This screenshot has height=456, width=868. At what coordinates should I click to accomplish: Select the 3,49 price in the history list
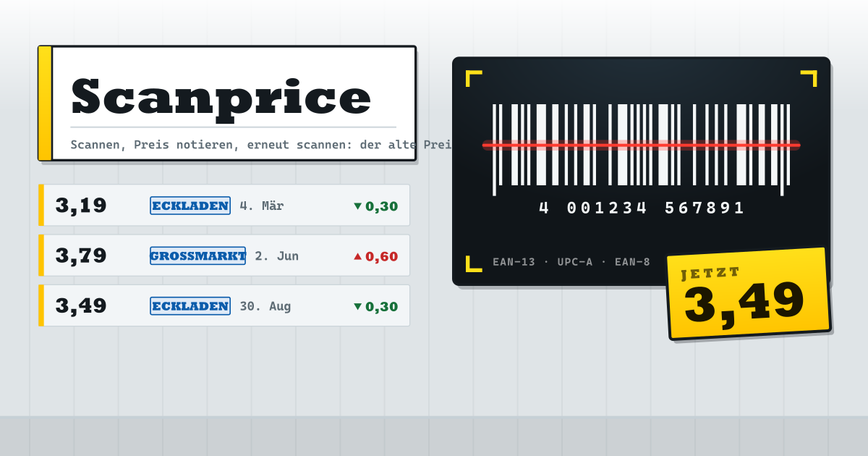tap(81, 305)
